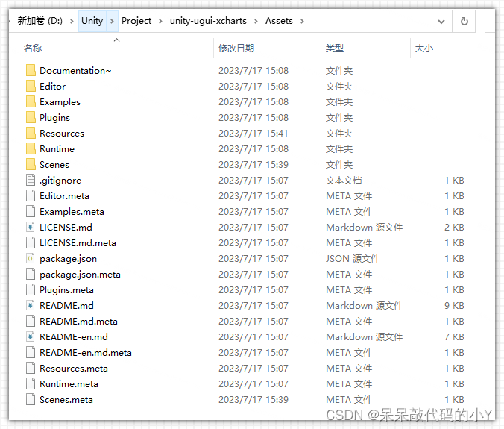Expand the chevron after unity-ugui-xcharts breadcrumb

tap(256, 21)
